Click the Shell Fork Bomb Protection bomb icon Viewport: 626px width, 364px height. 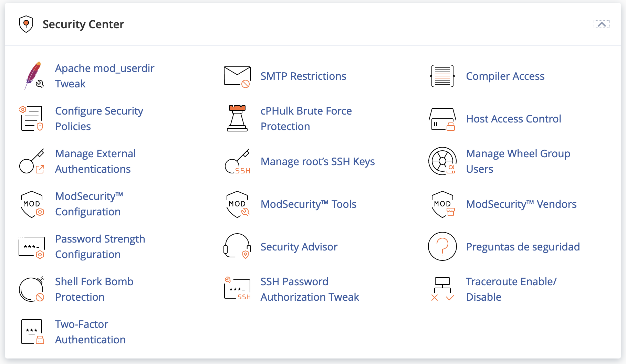[x=32, y=289]
